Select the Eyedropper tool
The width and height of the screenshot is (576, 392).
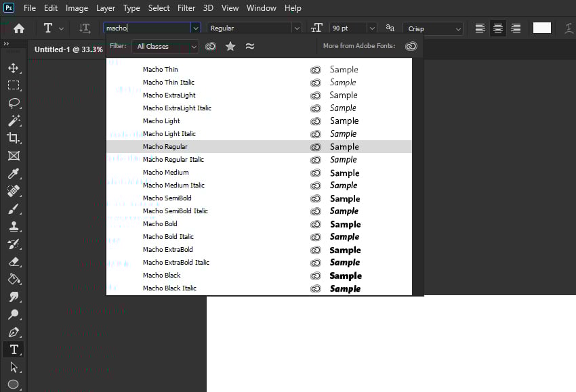click(14, 173)
